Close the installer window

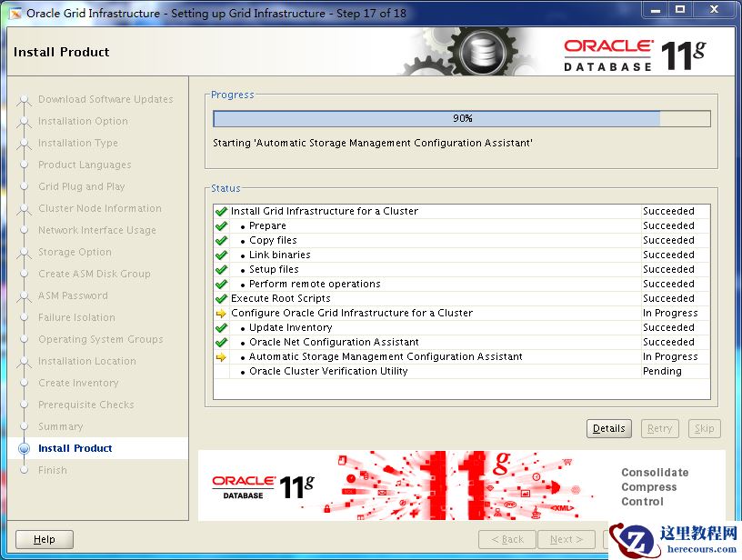pyautogui.click(x=714, y=10)
